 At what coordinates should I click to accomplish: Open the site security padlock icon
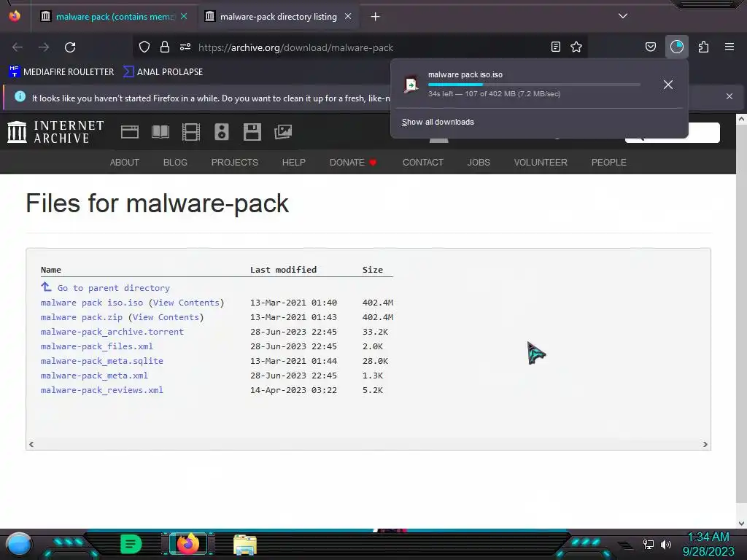pyautogui.click(x=165, y=47)
